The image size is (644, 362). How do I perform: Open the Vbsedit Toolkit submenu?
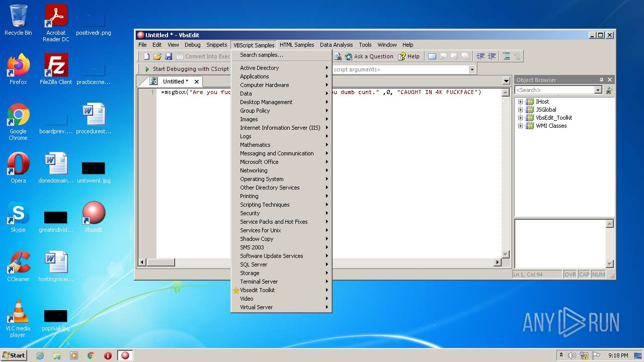(281, 290)
